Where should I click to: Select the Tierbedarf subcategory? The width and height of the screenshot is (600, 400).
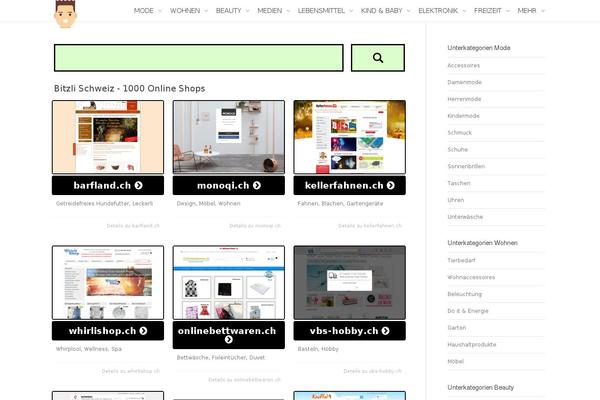[x=461, y=260]
